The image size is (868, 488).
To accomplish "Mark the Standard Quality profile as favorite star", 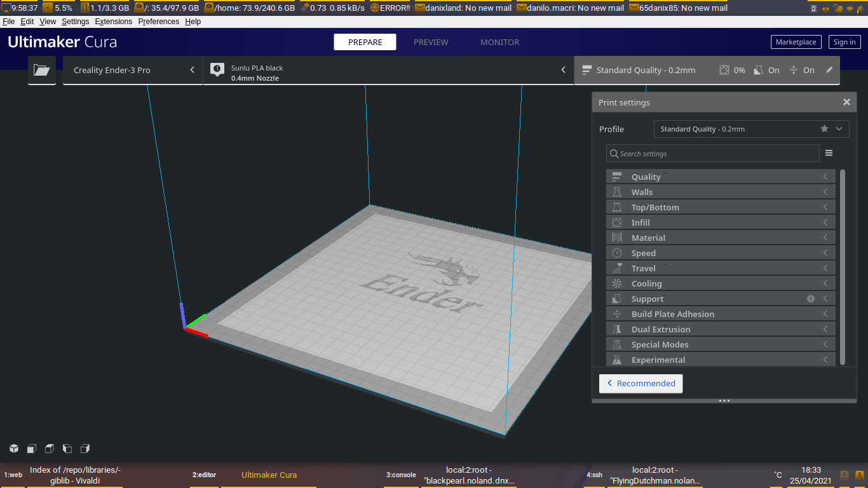I will pos(824,128).
